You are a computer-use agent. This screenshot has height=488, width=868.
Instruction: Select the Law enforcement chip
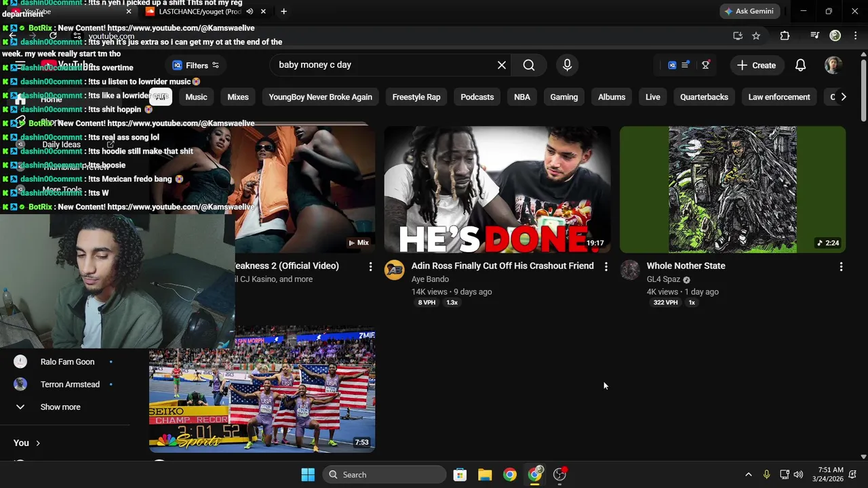point(779,97)
